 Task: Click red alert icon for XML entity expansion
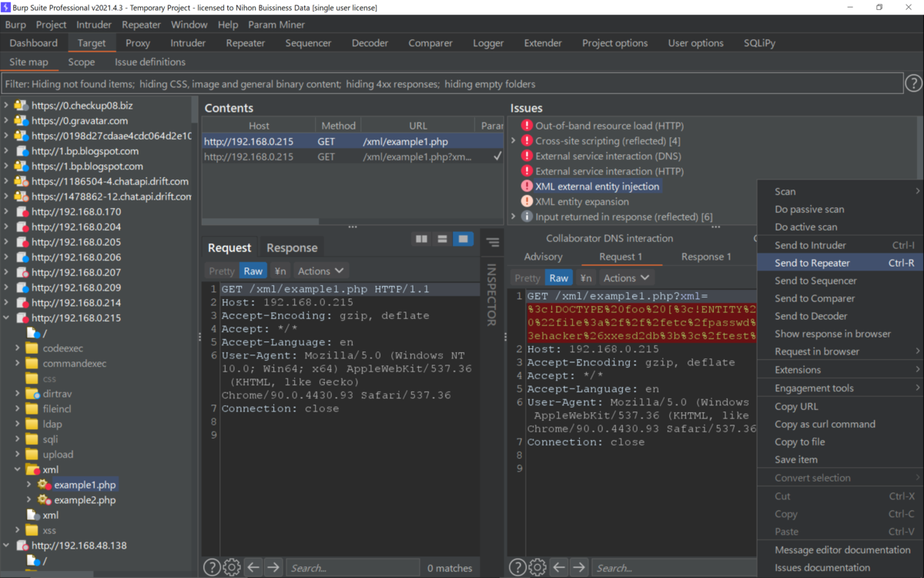click(527, 201)
